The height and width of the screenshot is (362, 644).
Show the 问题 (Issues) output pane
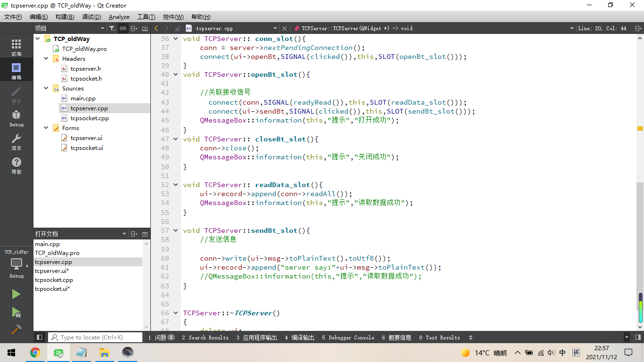[x=161, y=337]
